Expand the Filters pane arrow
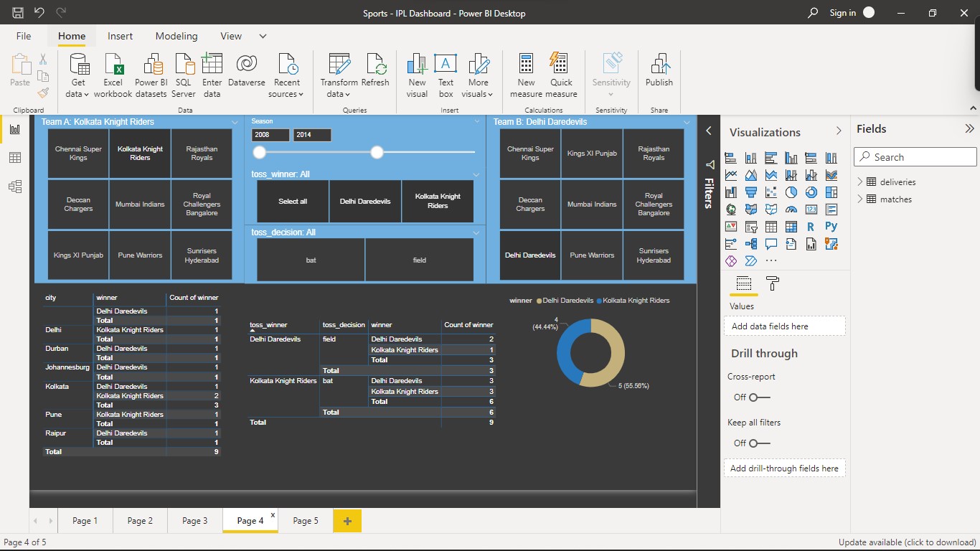 [x=709, y=131]
